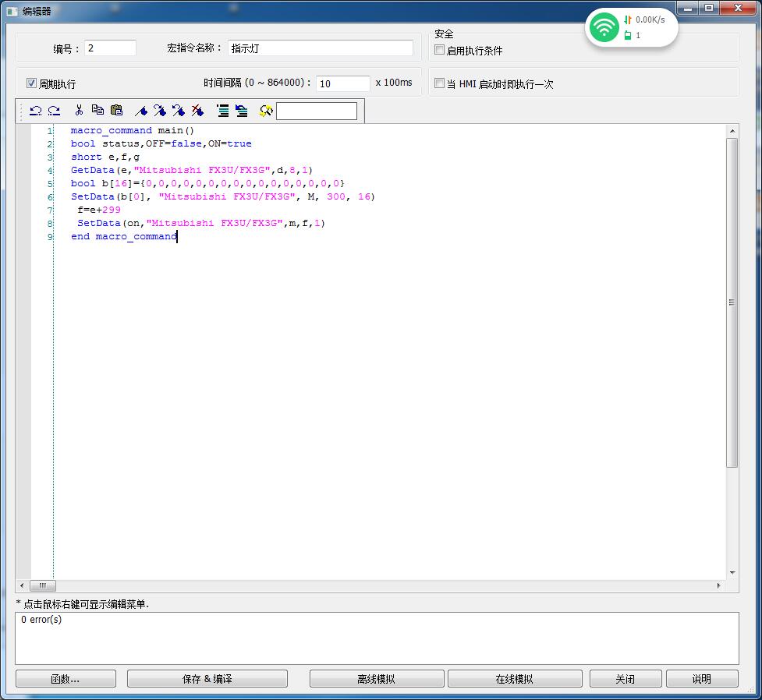Click the 说明 help button
The height and width of the screenshot is (700, 762).
point(701,679)
